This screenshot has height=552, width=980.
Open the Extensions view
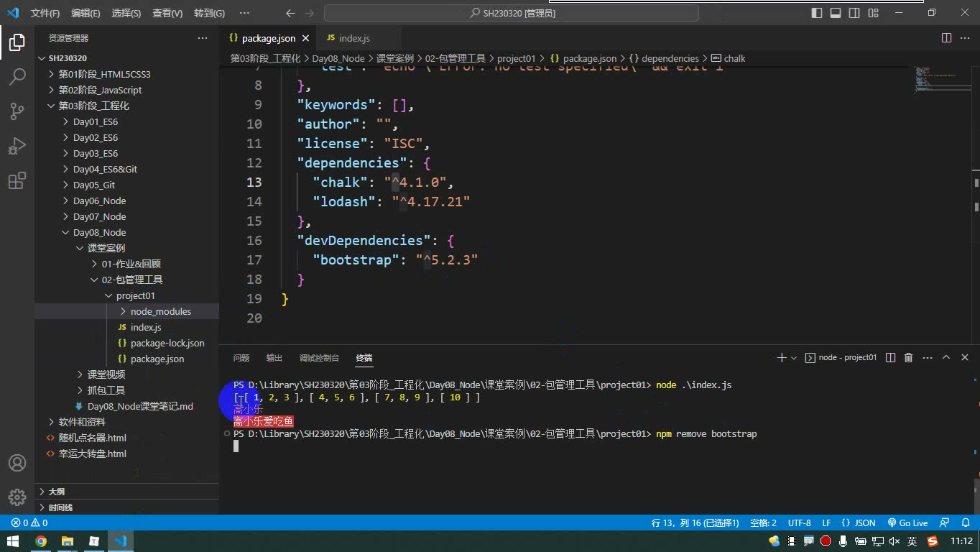tap(17, 180)
